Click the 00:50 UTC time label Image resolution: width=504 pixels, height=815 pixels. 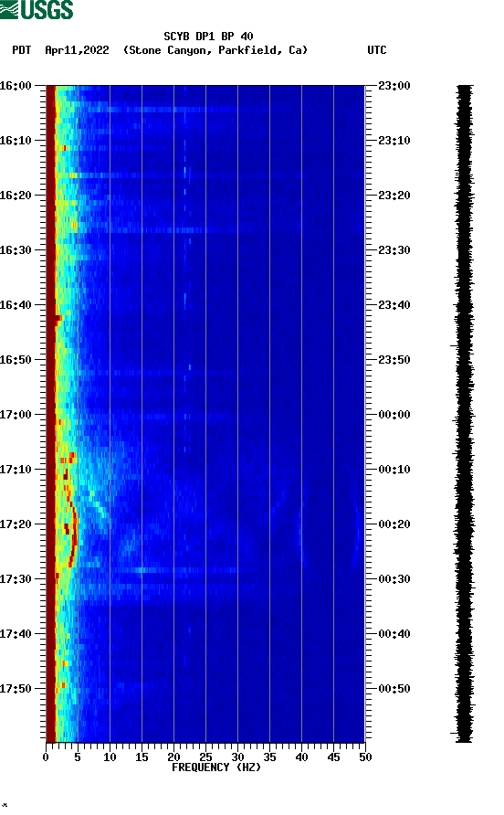point(394,689)
